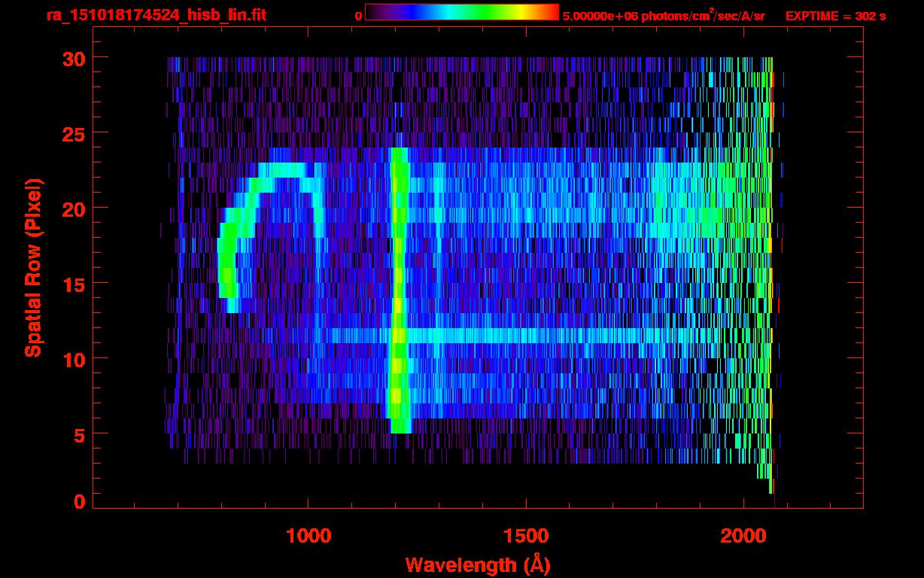Click the 1500 wavelength tick label

(525, 535)
